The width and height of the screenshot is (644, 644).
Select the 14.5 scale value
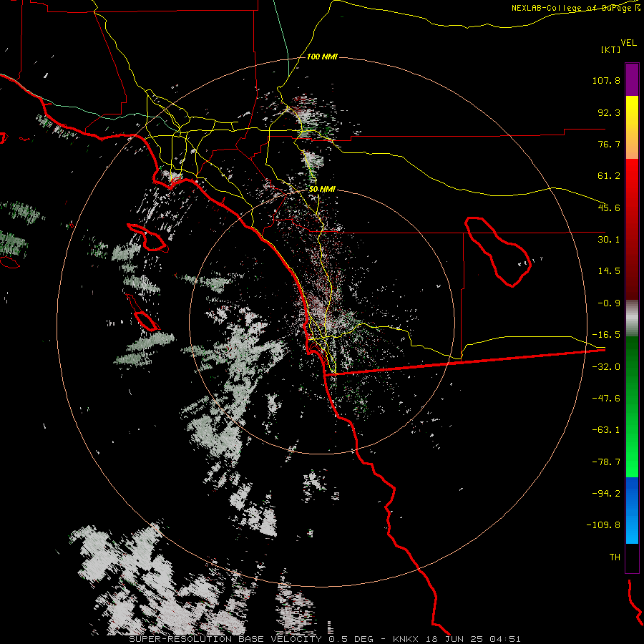pyautogui.click(x=609, y=271)
